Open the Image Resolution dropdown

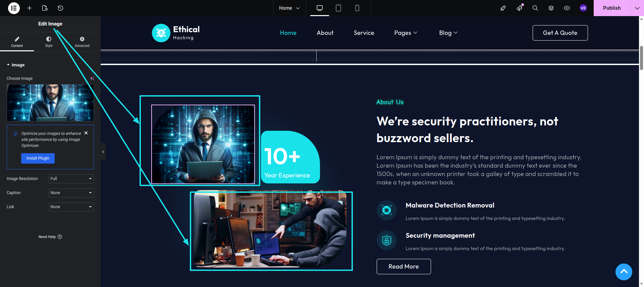coord(71,179)
